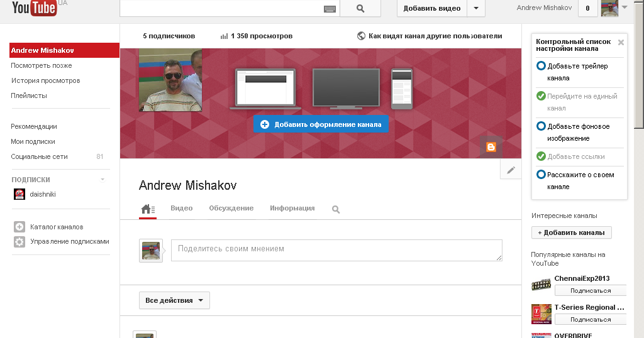Click the small avatar beside comment box
Viewport: 644px width, 338px height.
click(151, 251)
